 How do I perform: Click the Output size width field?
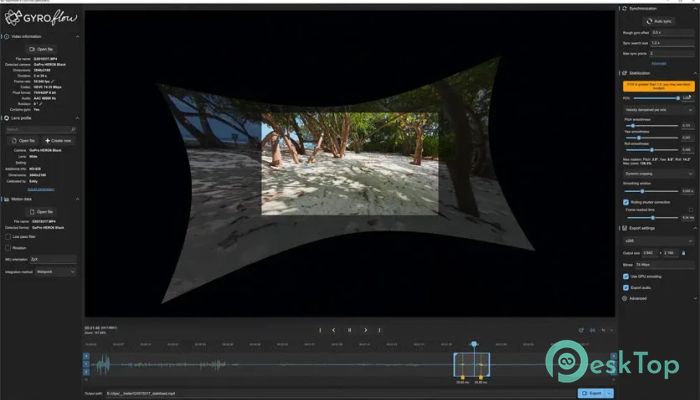[x=650, y=253]
